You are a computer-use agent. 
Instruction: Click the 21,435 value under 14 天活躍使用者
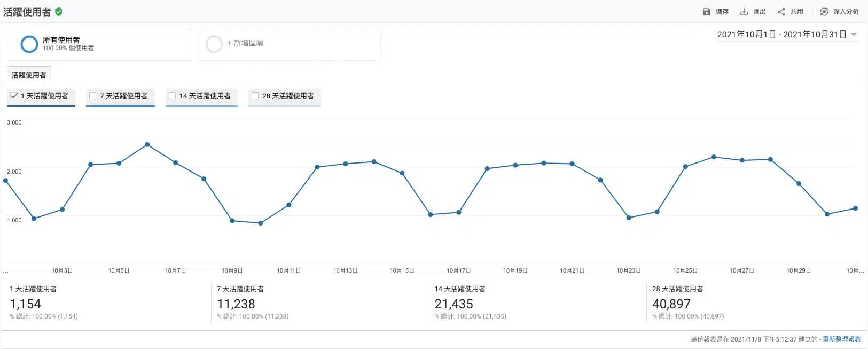(454, 304)
